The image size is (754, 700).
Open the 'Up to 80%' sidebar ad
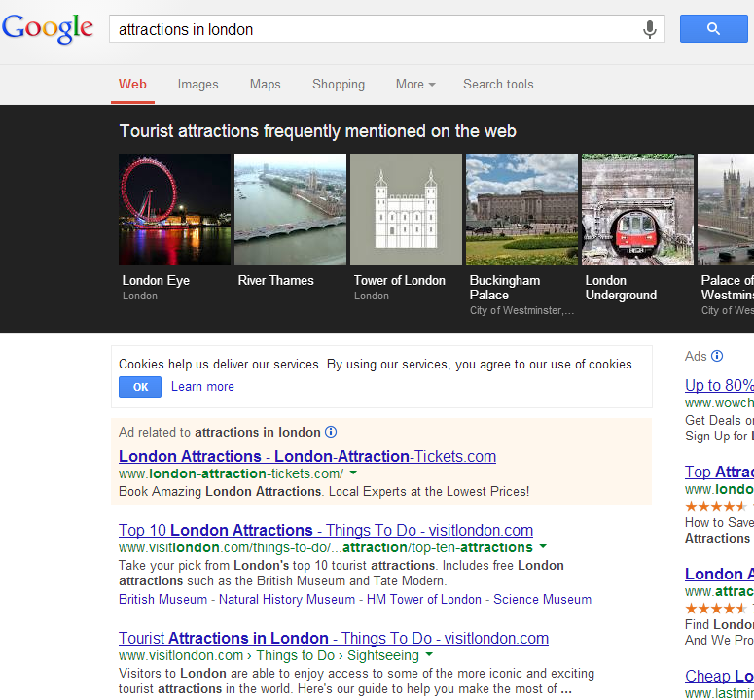point(719,385)
